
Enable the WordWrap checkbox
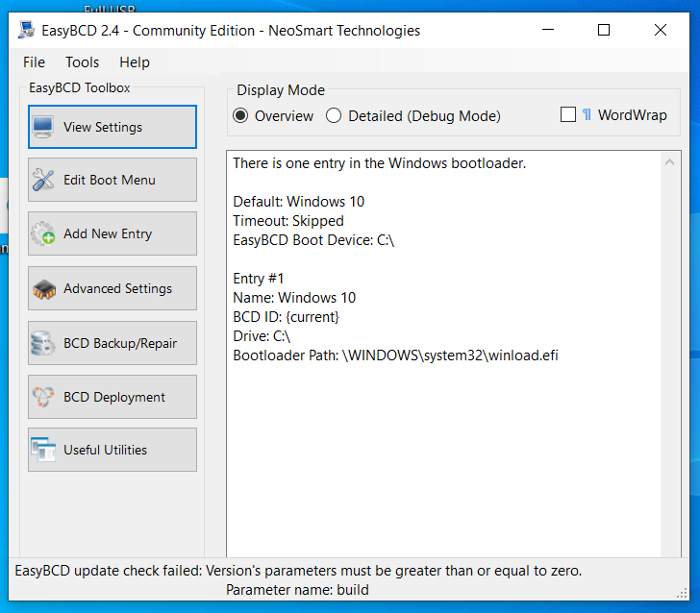[568, 114]
